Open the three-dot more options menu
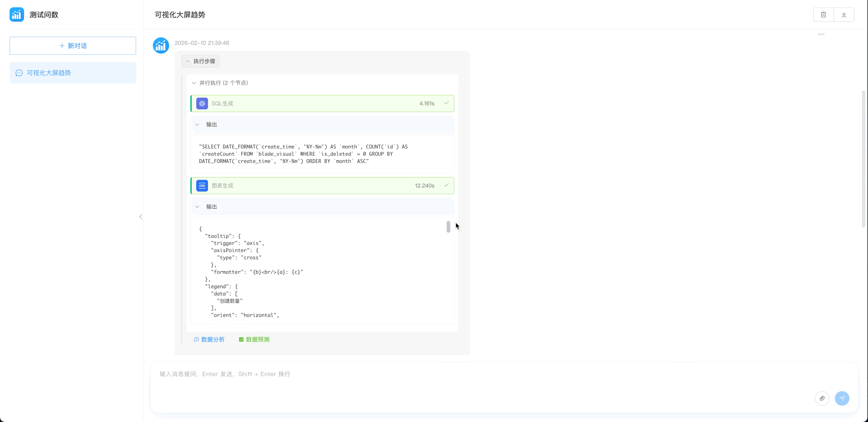The image size is (868, 422). 821,34
